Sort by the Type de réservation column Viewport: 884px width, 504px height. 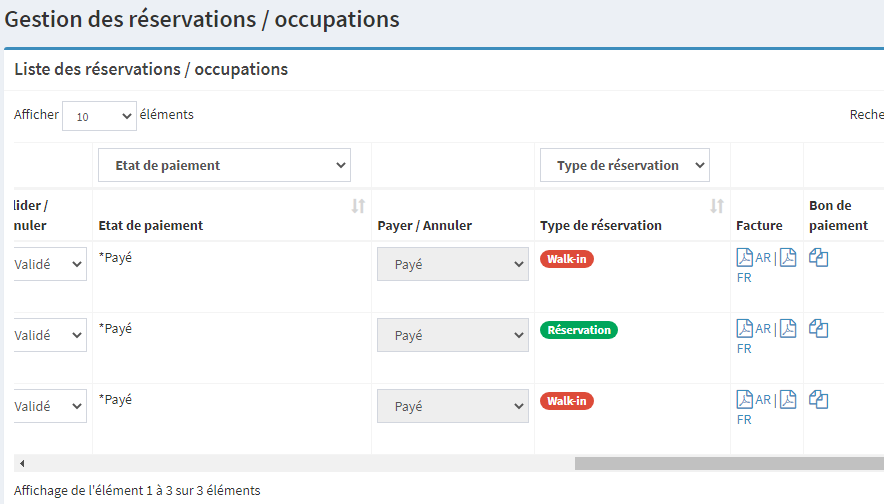click(716, 206)
